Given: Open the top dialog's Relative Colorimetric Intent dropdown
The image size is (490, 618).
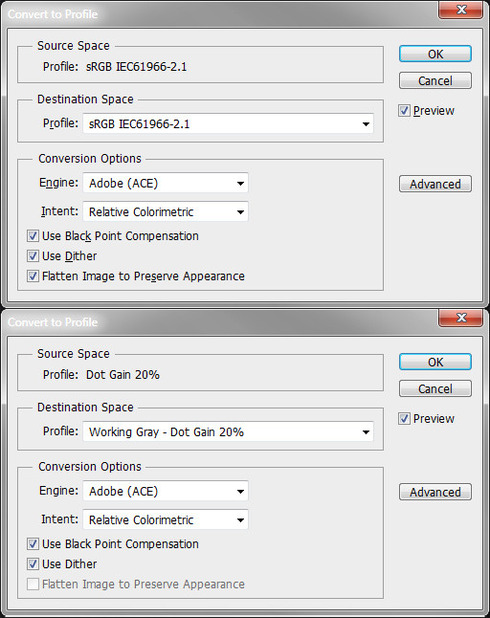Looking at the screenshot, I should point(166,212).
